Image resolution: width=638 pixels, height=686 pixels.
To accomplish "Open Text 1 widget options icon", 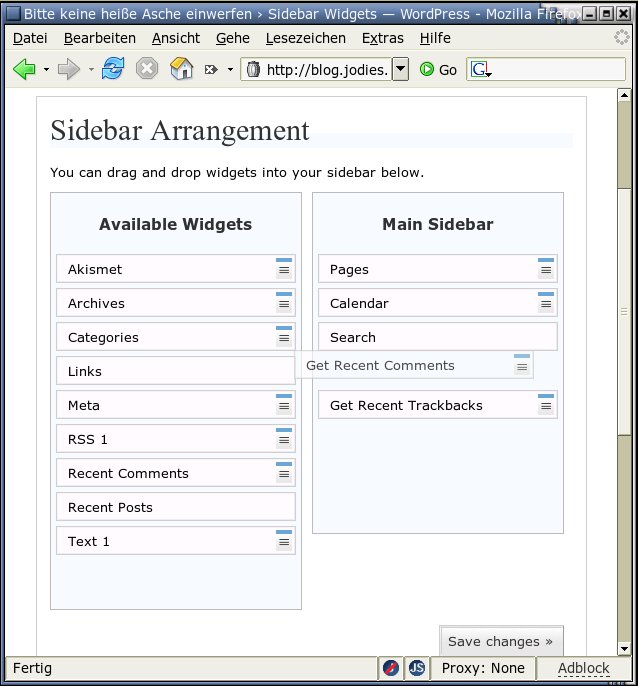I will pos(284,539).
